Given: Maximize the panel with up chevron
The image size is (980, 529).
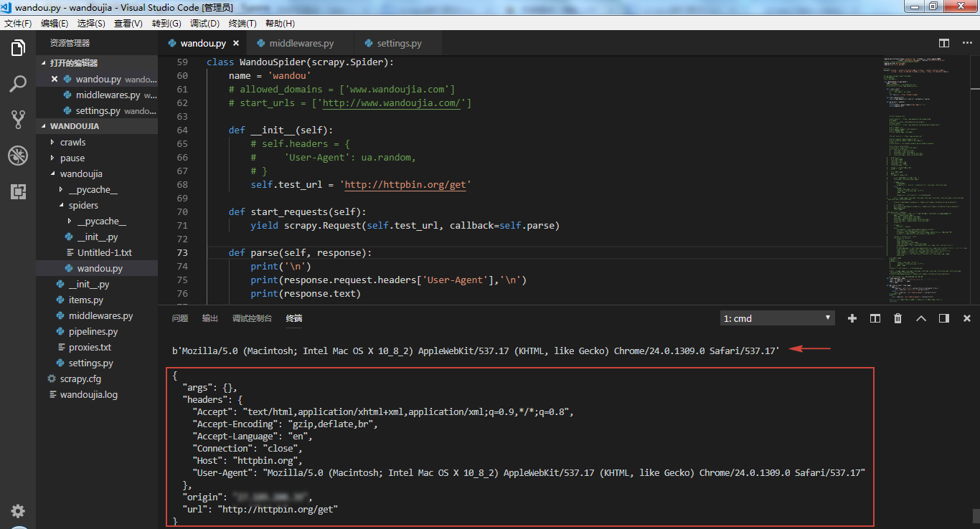Looking at the screenshot, I should [921, 318].
